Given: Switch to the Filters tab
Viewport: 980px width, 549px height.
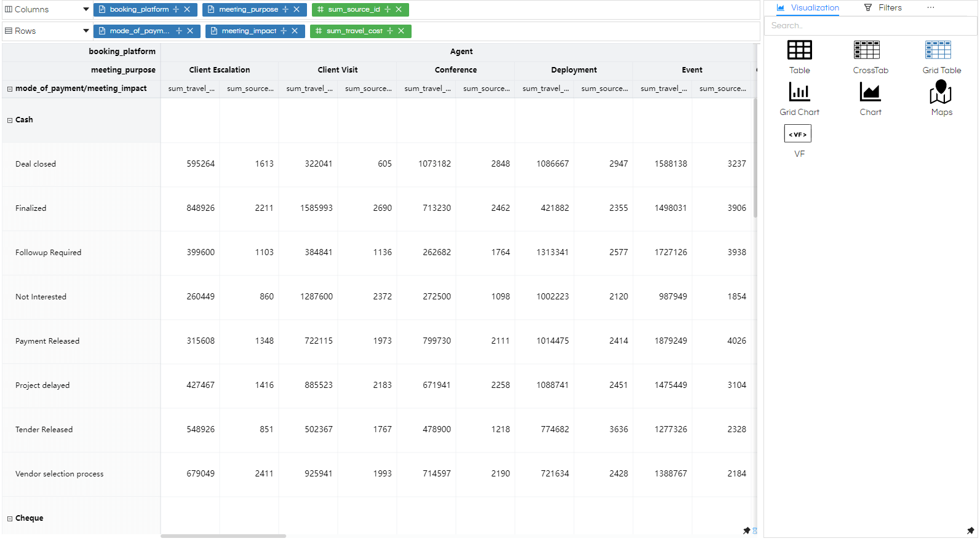Looking at the screenshot, I should click(x=883, y=8).
